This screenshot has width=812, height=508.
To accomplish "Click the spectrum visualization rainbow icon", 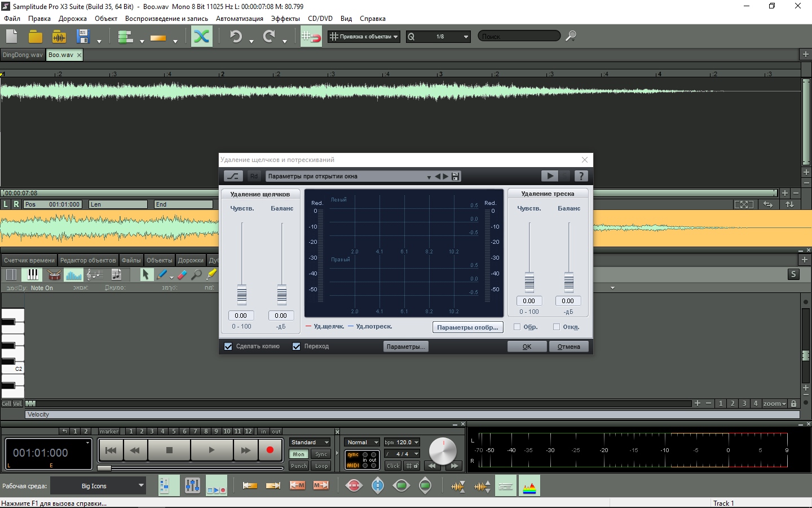I will (x=529, y=486).
